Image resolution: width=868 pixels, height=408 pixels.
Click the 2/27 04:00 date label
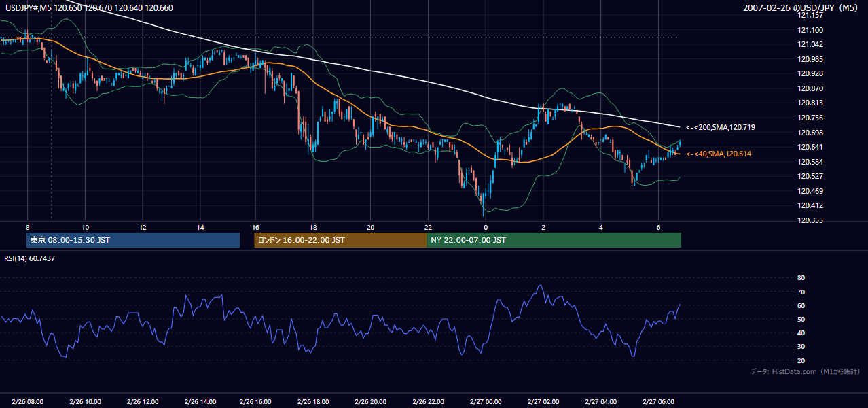coord(600,402)
